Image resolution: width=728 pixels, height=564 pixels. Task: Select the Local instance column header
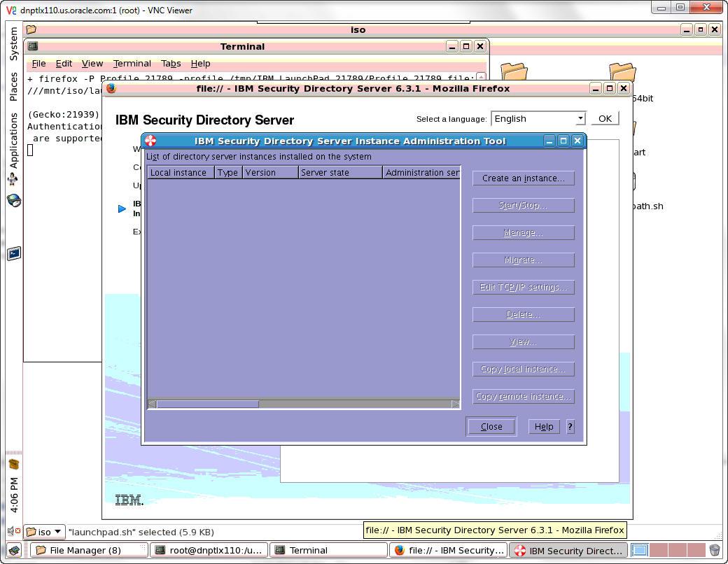click(x=181, y=173)
